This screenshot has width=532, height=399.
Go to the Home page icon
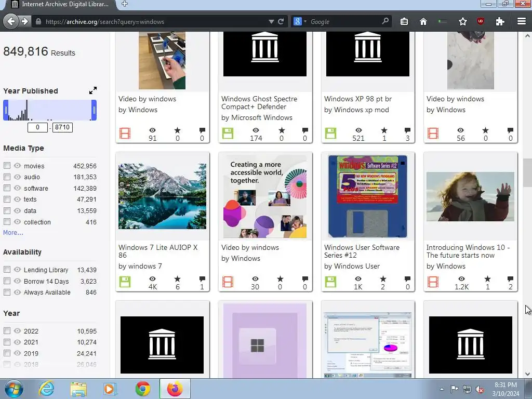point(423,21)
